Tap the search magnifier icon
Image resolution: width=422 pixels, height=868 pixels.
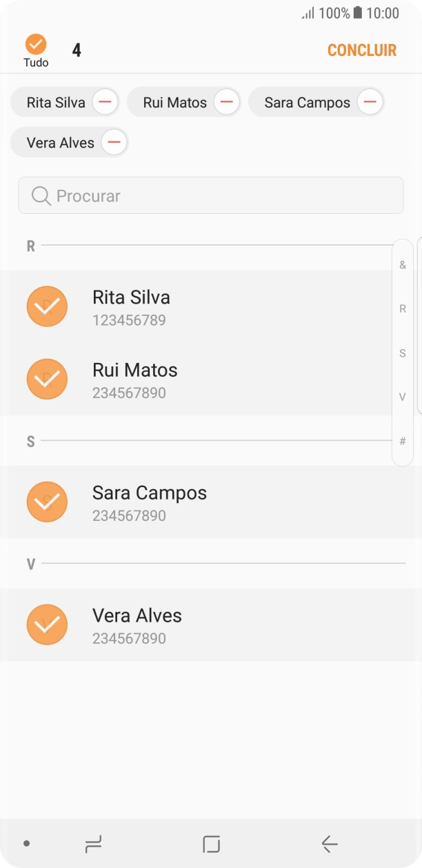(x=41, y=196)
